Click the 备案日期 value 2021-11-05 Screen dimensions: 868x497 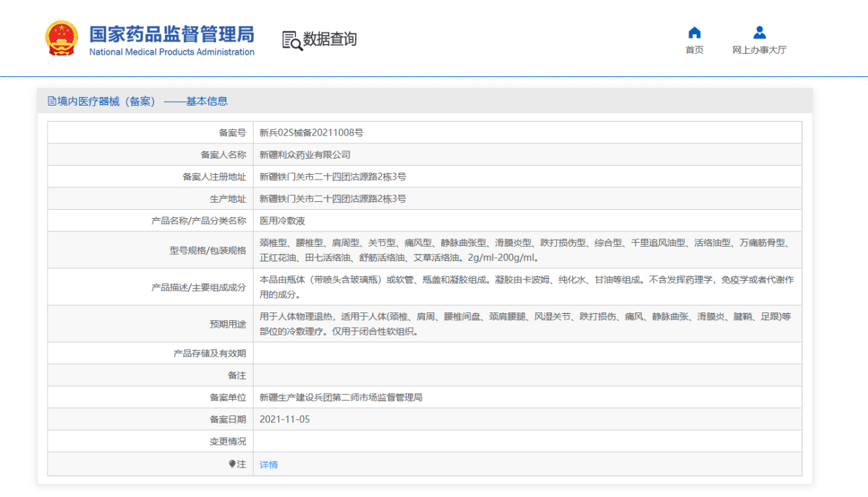(284, 419)
